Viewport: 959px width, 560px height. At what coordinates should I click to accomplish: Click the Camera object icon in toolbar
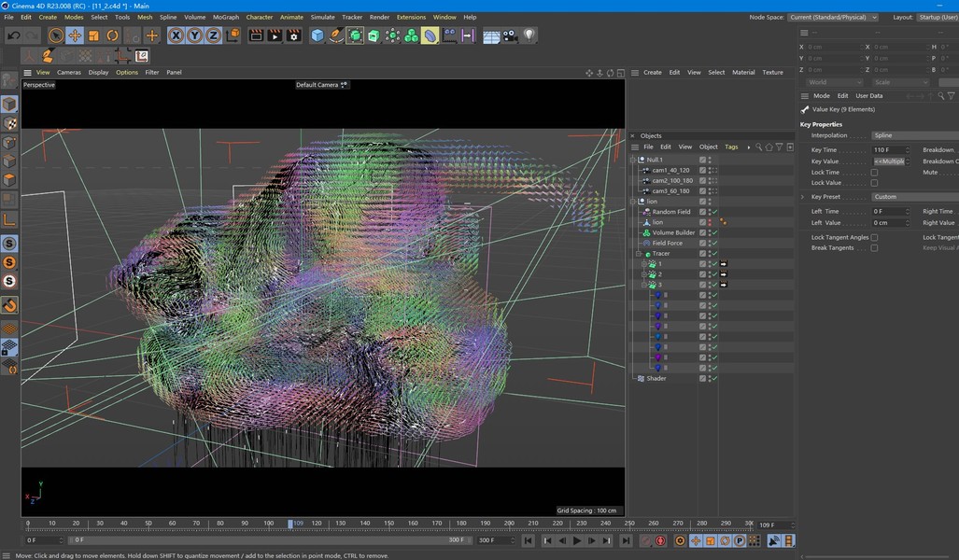click(x=510, y=35)
